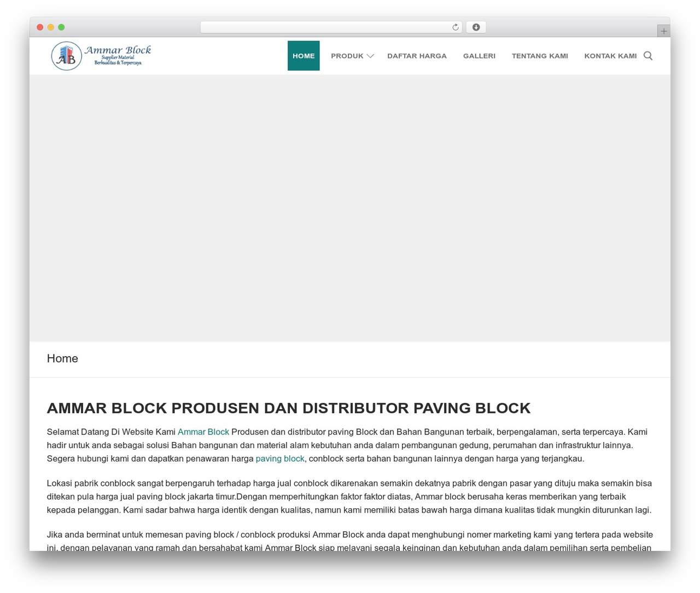This screenshot has width=700, height=593.
Task: Click the Ammar Block logo
Action: click(101, 56)
